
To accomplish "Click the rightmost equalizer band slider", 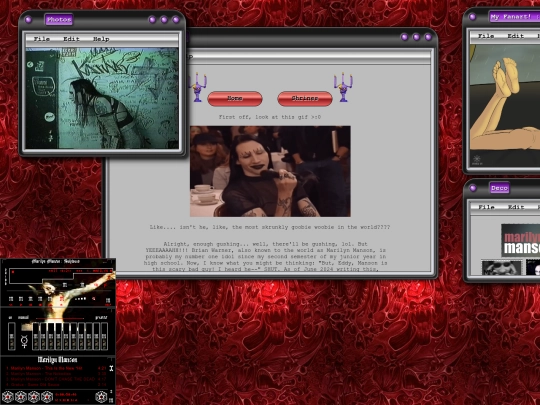I will point(104,336).
